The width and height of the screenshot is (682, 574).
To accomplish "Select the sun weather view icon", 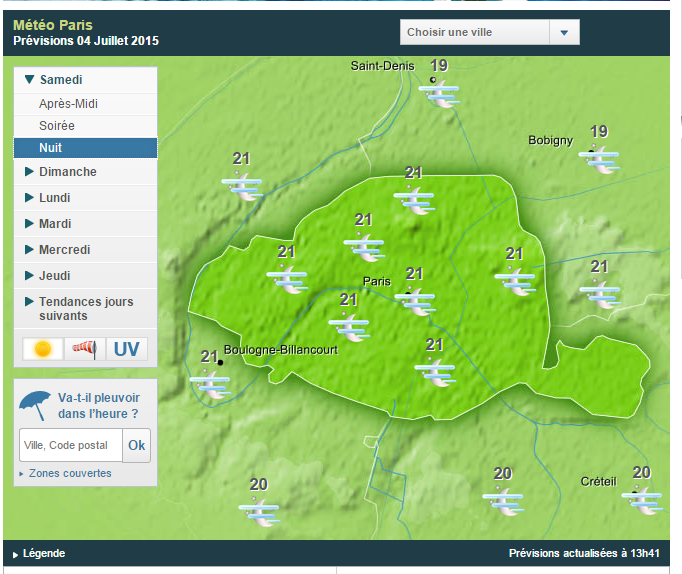I will [x=43, y=349].
